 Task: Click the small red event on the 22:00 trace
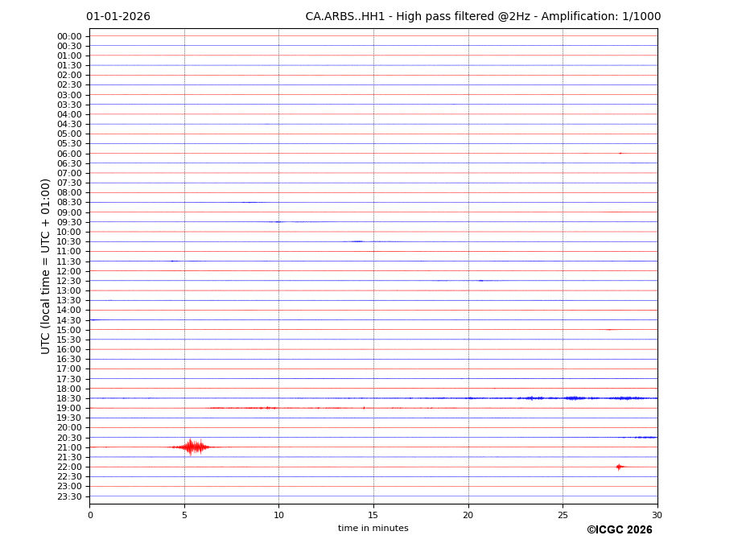coord(619,467)
